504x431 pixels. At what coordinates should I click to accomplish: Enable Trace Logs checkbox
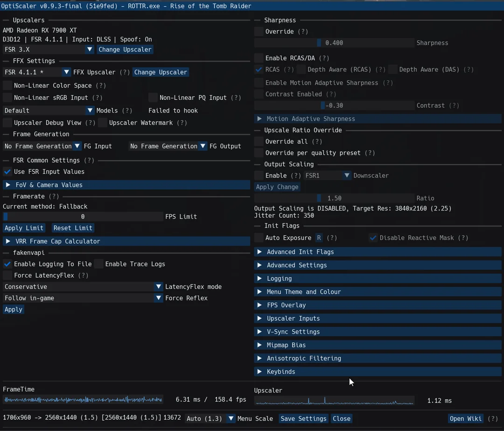(x=98, y=264)
